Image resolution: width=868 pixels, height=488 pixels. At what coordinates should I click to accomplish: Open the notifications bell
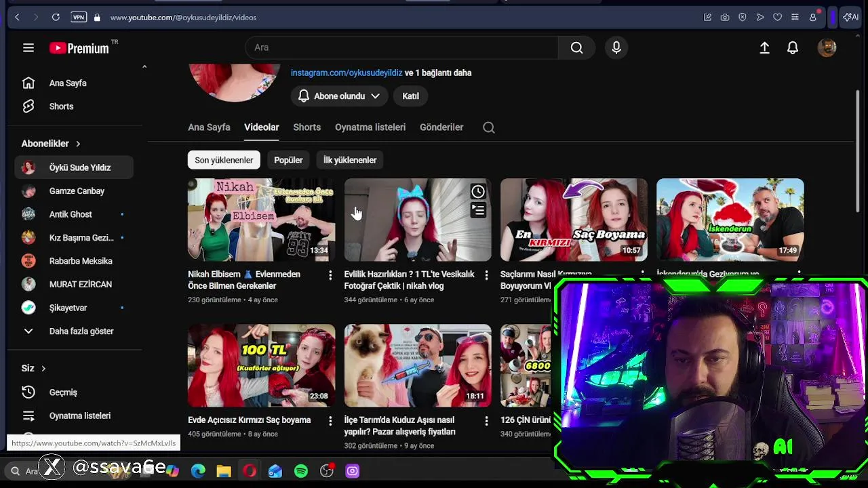pyautogui.click(x=793, y=47)
